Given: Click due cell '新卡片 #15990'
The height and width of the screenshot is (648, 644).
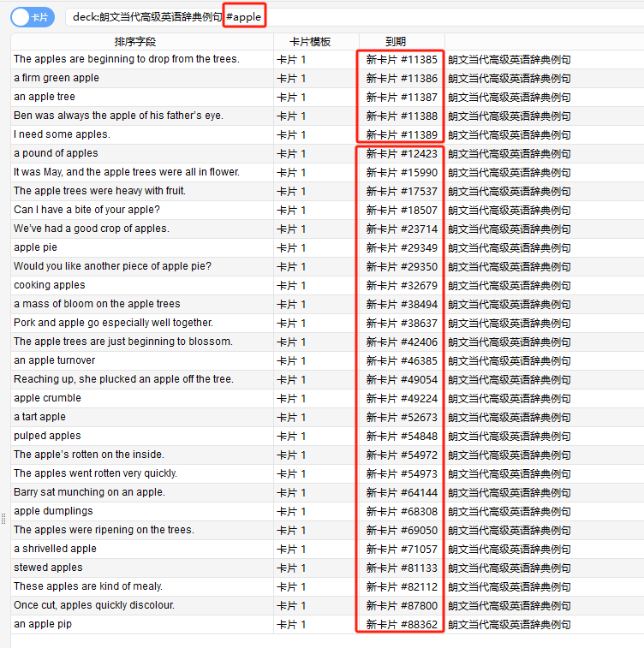Looking at the screenshot, I should pos(402,172).
